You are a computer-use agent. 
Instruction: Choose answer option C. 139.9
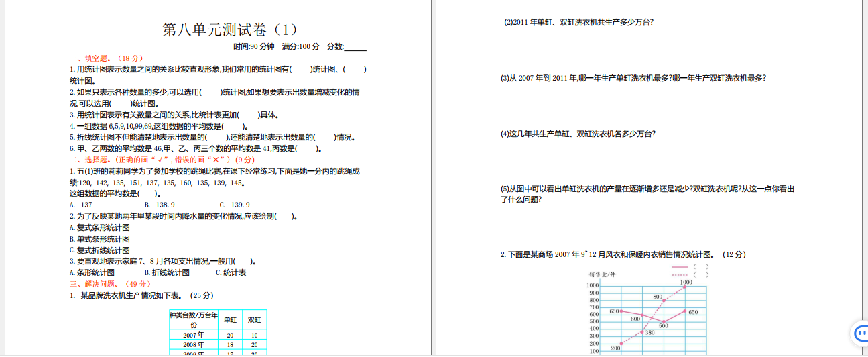tap(235, 205)
